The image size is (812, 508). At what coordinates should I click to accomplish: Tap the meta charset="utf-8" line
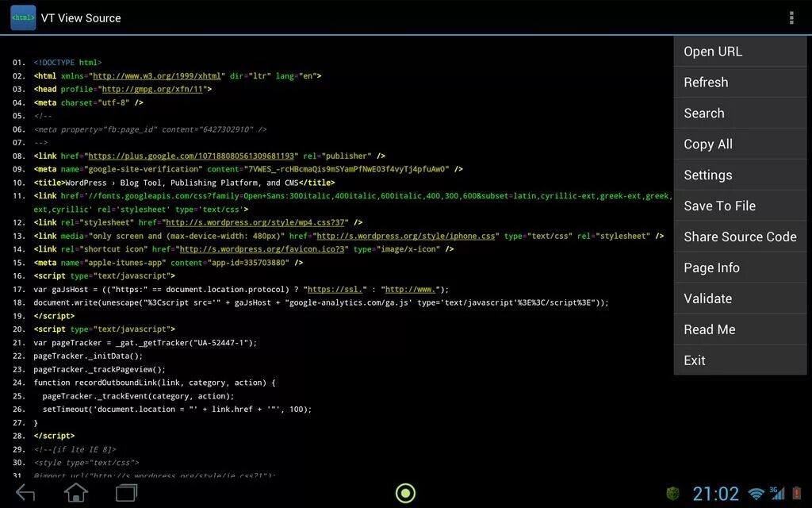click(x=89, y=102)
